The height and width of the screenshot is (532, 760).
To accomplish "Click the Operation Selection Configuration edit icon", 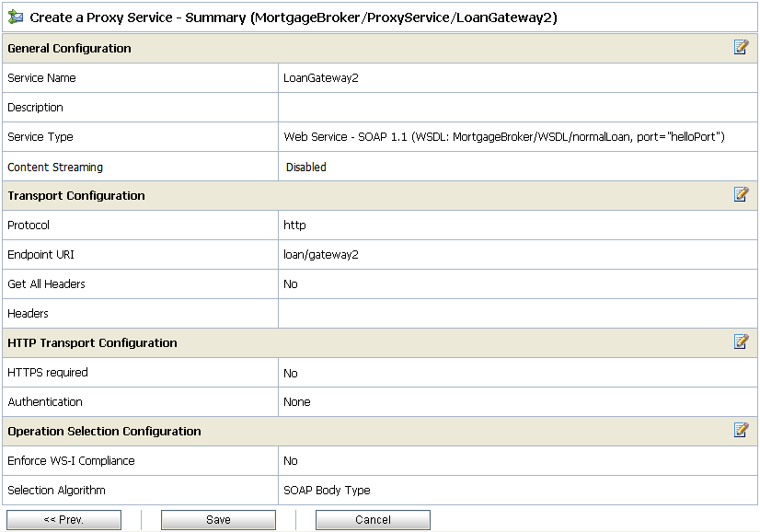I will tap(741, 430).
